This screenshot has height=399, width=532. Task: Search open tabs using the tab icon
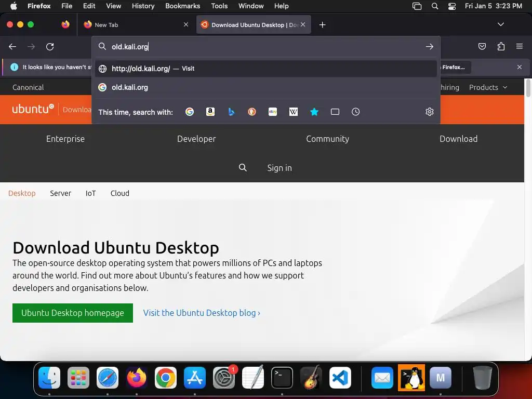pyautogui.click(x=335, y=112)
